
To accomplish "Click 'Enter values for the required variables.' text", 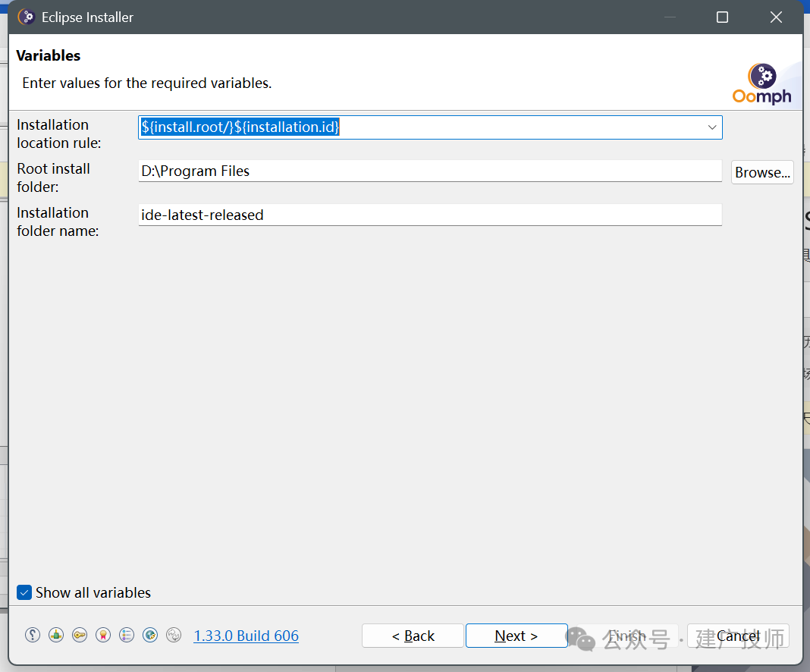I will click(x=146, y=83).
